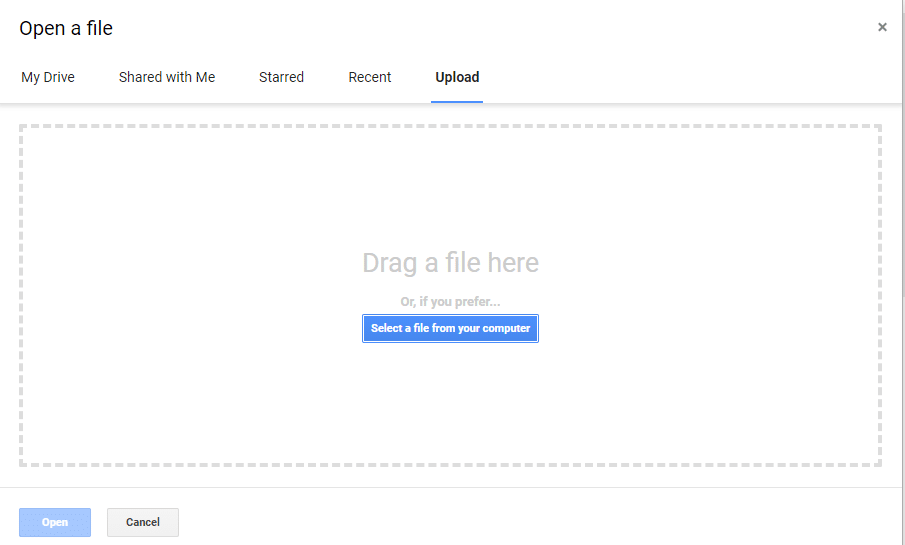Click the word Drive in My Drive
Screen dimensions: 905x545
pyautogui.click(x=59, y=77)
